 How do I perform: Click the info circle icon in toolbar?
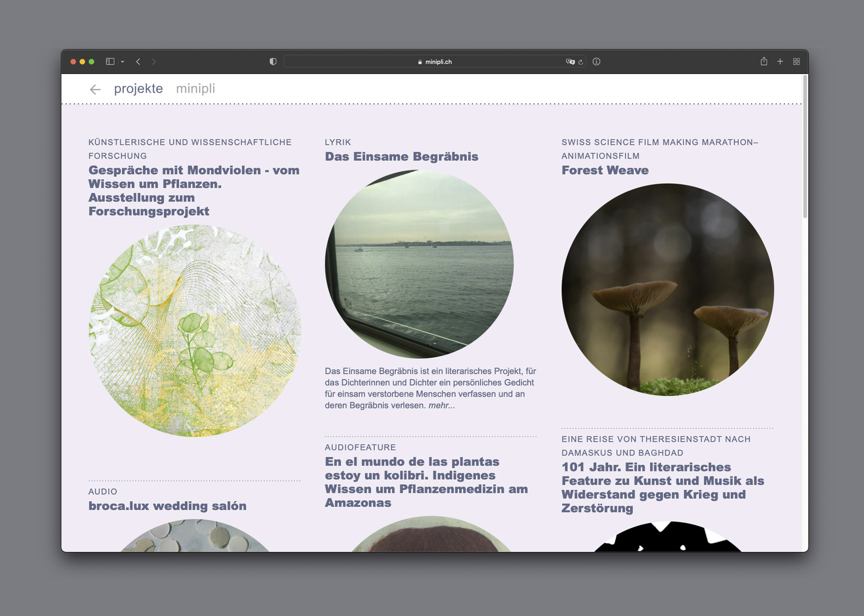coord(596,61)
